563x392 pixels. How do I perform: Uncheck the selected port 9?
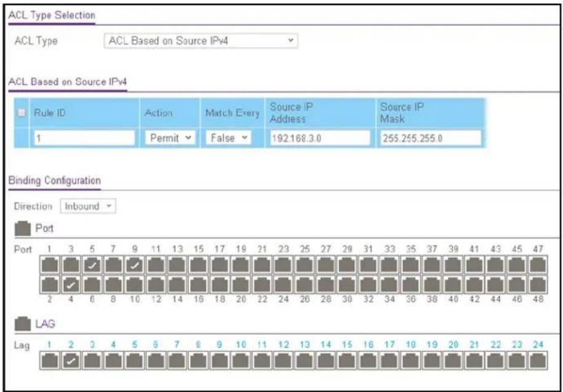point(135,265)
